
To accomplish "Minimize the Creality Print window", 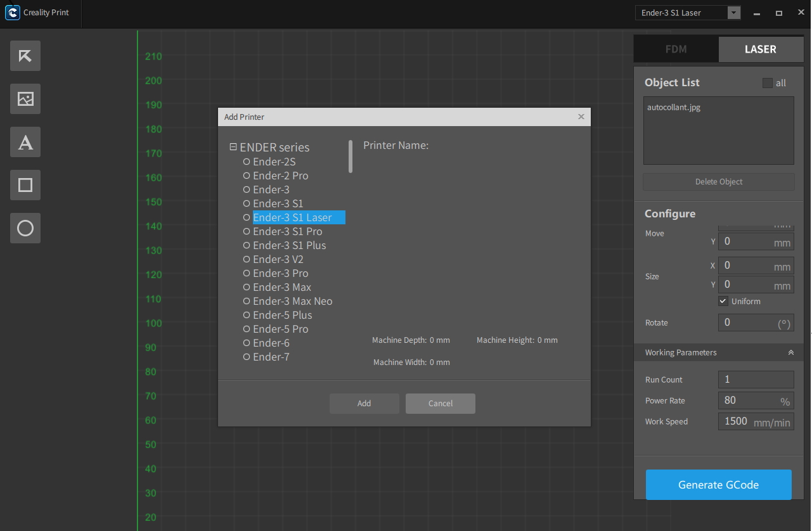I will coord(757,13).
